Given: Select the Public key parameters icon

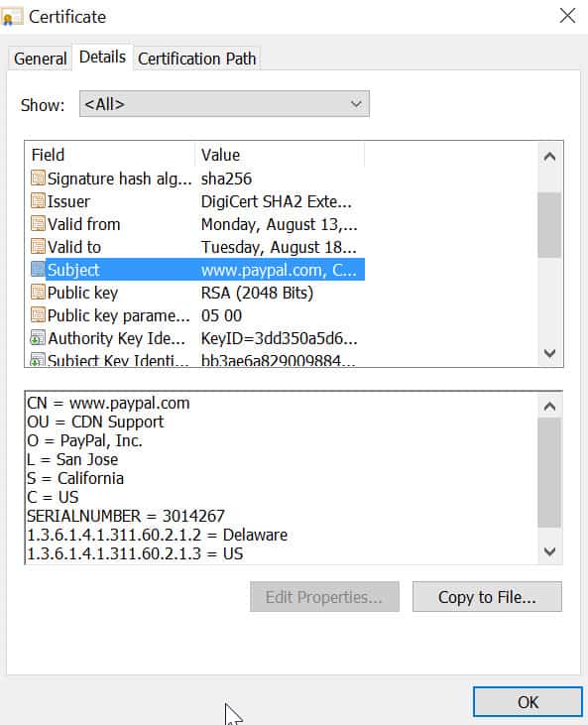Looking at the screenshot, I should coord(38,314).
